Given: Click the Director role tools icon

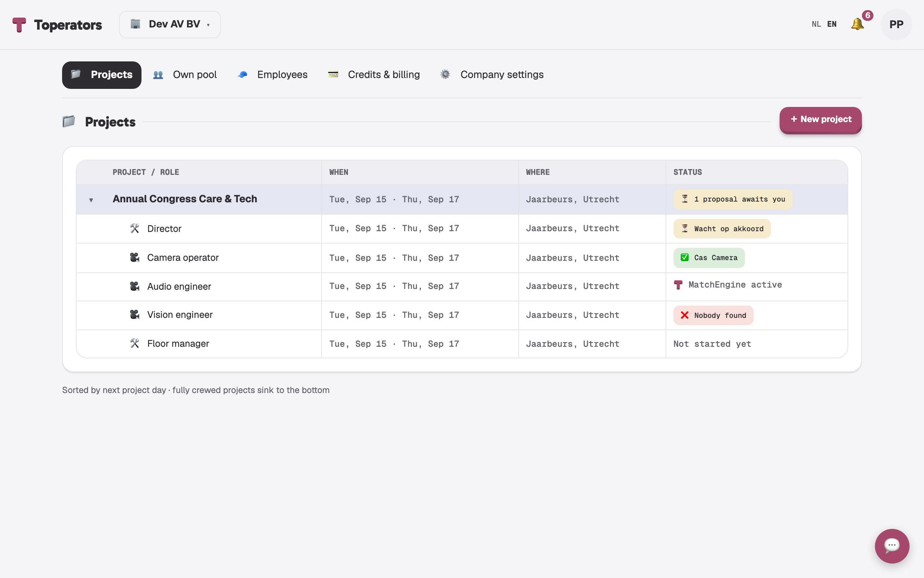Looking at the screenshot, I should coord(134,228).
